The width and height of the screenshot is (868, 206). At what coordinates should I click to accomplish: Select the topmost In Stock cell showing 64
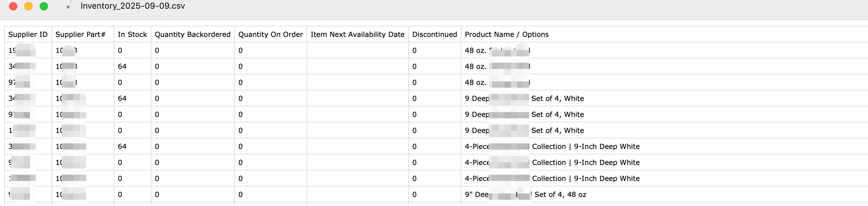[x=122, y=66]
